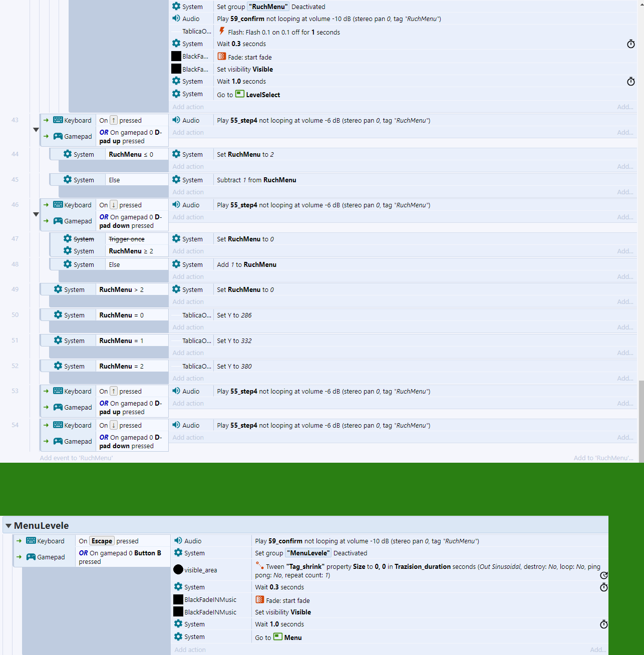This screenshot has height=655, width=644.
Task: Click "MenuLevele" parameter in Set group action
Action: (308, 553)
